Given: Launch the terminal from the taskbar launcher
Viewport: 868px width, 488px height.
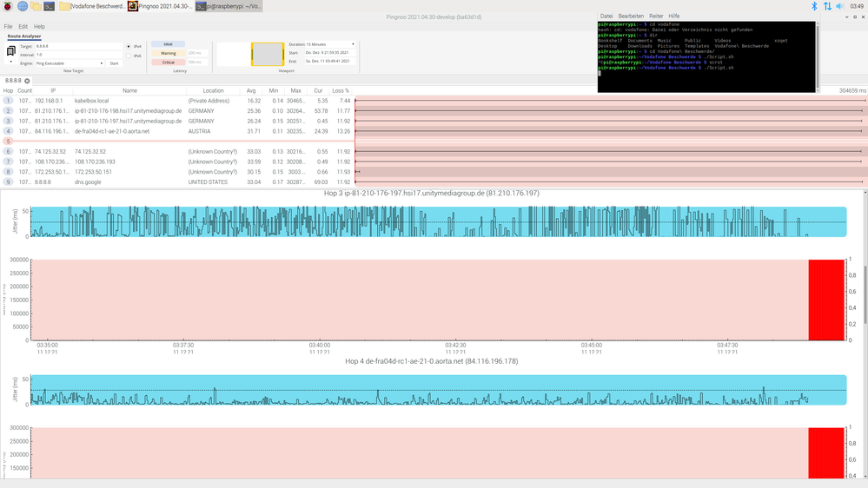Looking at the screenshot, I should click(50, 6).
